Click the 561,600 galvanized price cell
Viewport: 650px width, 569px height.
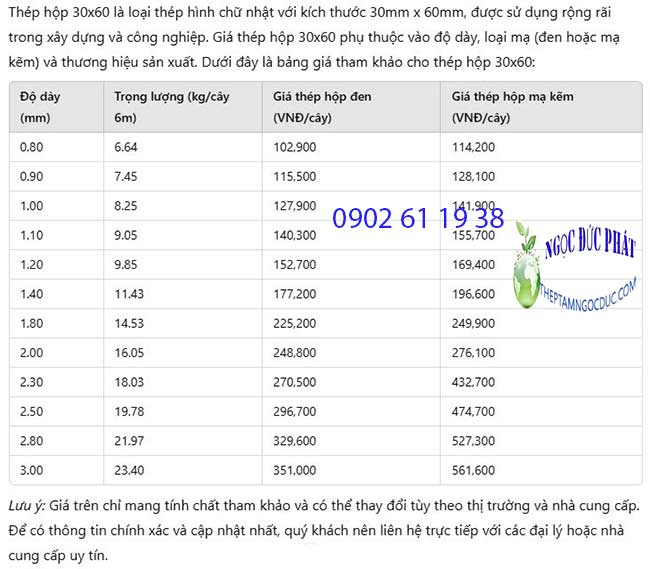[473, 471]
